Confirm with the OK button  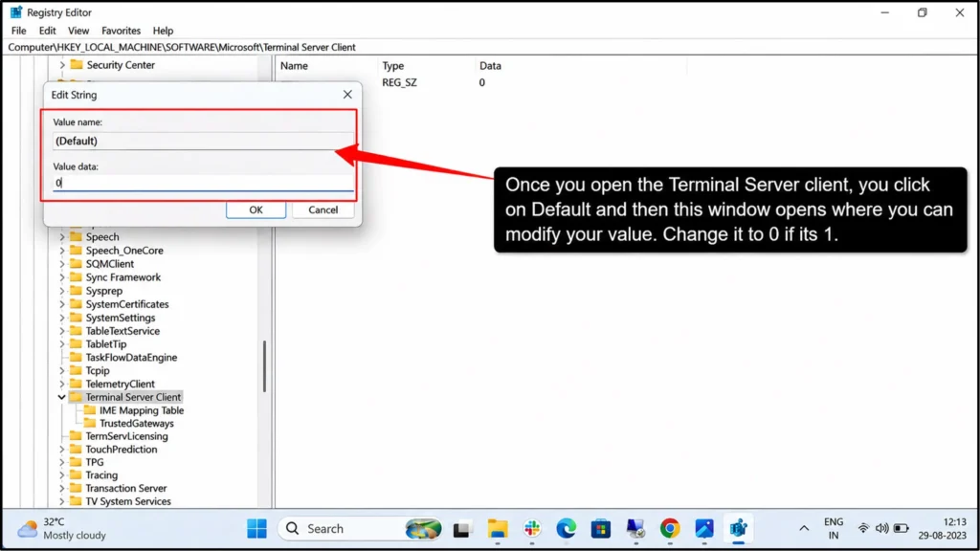pos(256,209)
